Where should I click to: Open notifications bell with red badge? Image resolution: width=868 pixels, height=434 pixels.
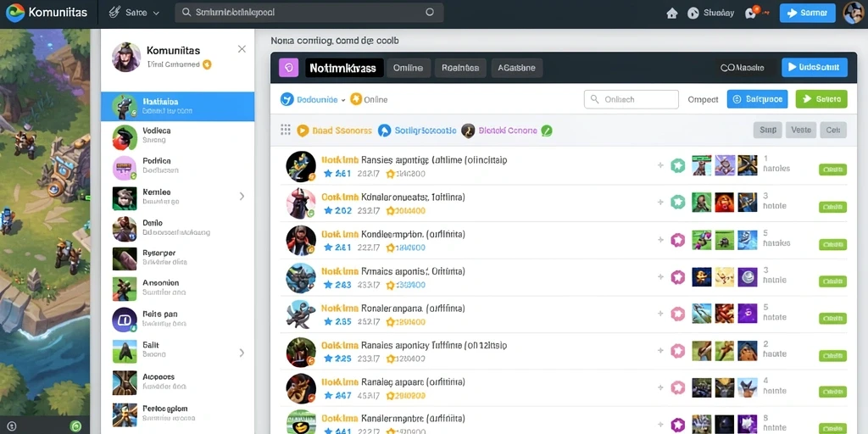[x=752, y=13]
